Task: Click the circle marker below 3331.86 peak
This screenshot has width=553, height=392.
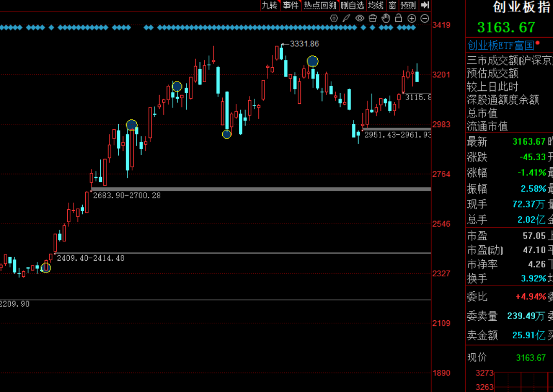Action: [312, 61]
